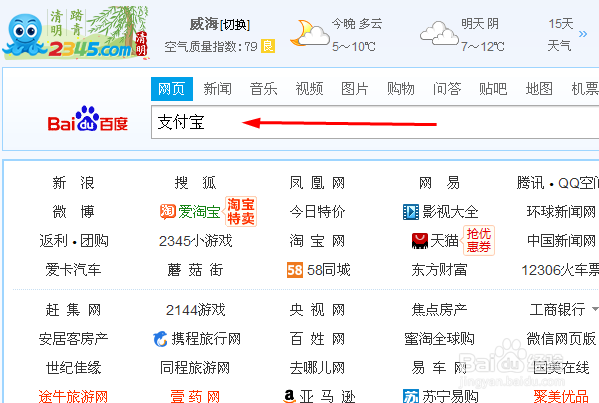Image resolution: width=599 pixels, height=403 pixels.
Task: Open the 世纪佳缘 link
Action: coord(73,368)
